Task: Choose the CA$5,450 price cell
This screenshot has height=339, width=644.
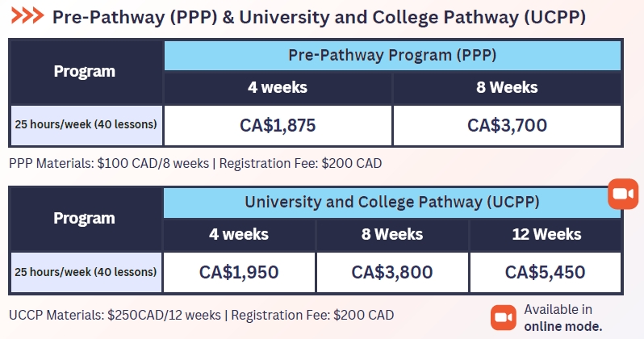Action: [546, 272]
